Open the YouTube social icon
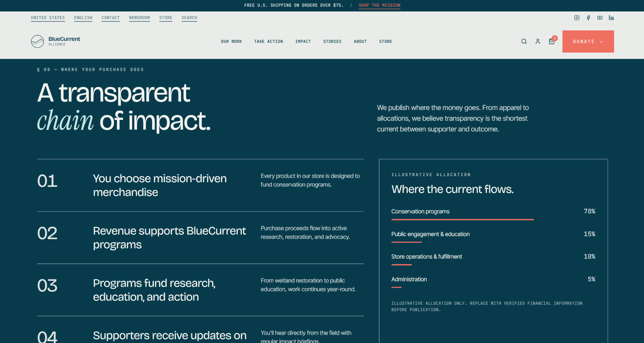 600,18
